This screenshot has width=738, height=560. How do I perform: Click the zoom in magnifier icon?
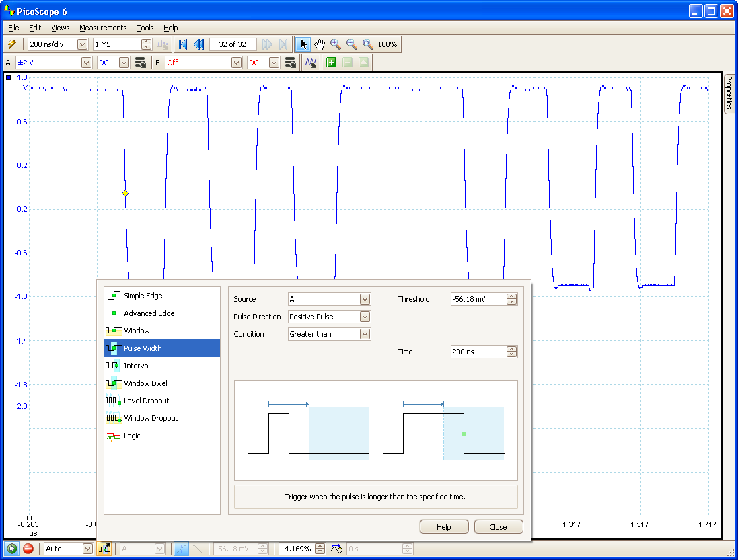(x=335, y=44)
